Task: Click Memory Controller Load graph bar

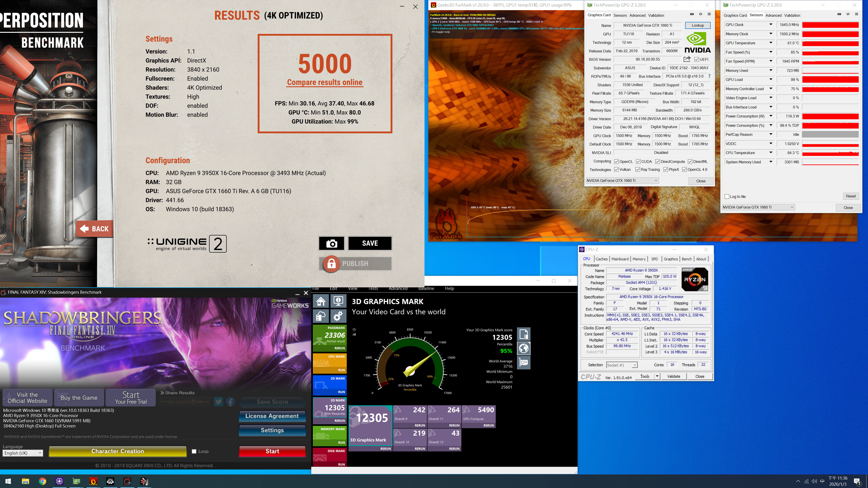Action: click(x=830, y=89)
